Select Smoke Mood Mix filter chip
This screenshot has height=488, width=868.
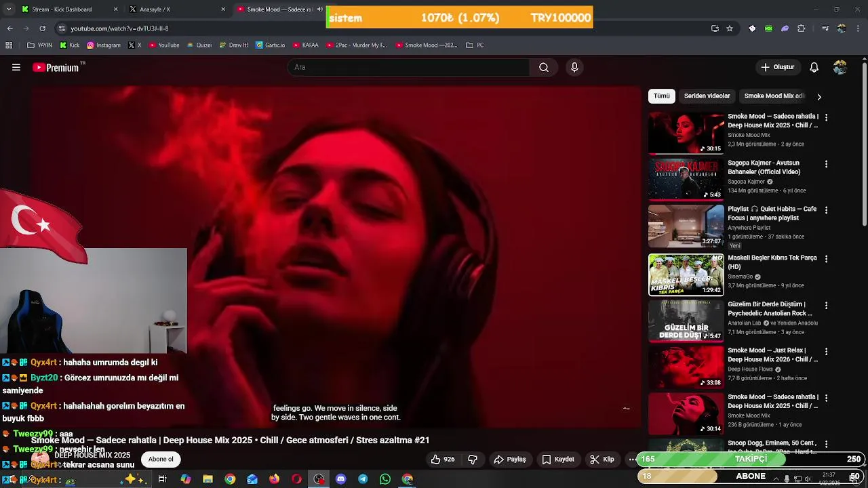point(774,96)
